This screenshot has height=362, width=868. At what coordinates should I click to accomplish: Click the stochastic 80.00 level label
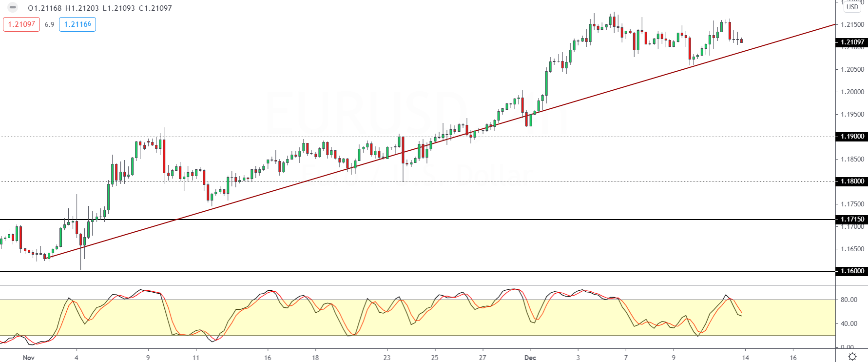[x=849, y=300]
